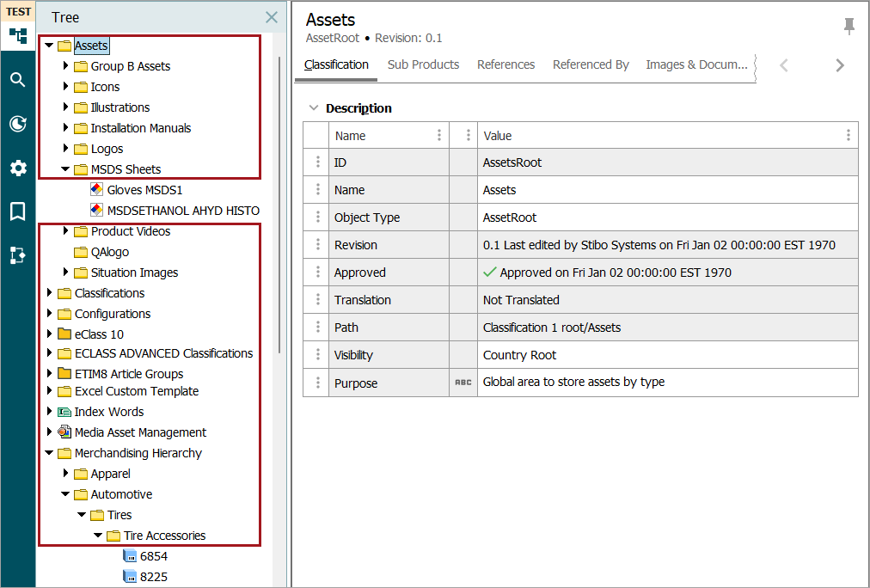Screen dimensions: 870x588
Task: Switch to the Sub Products tab
Action: tap(423, 64)
